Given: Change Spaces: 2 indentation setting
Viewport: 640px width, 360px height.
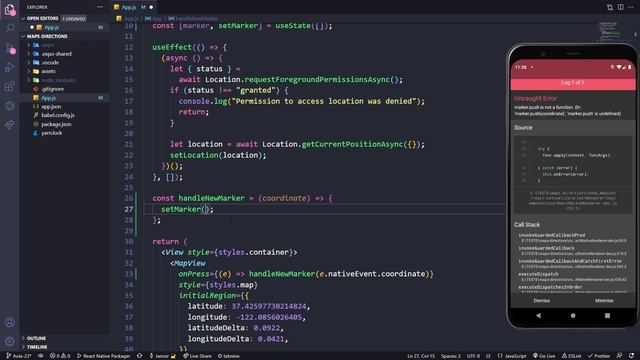Looking at the screenshot, I should pyautogui.click(x=451, y=356).
